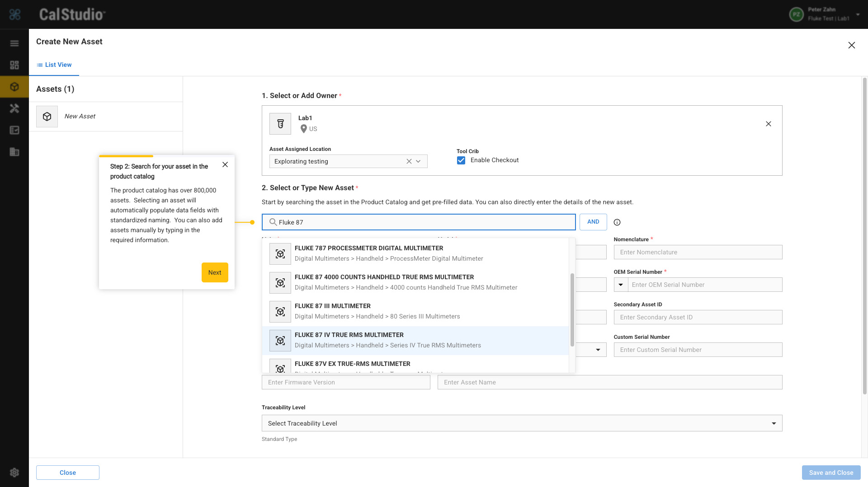Click the CalStudio app launcher logo icon
Screen dimensions: 868x487
[15, 14]
